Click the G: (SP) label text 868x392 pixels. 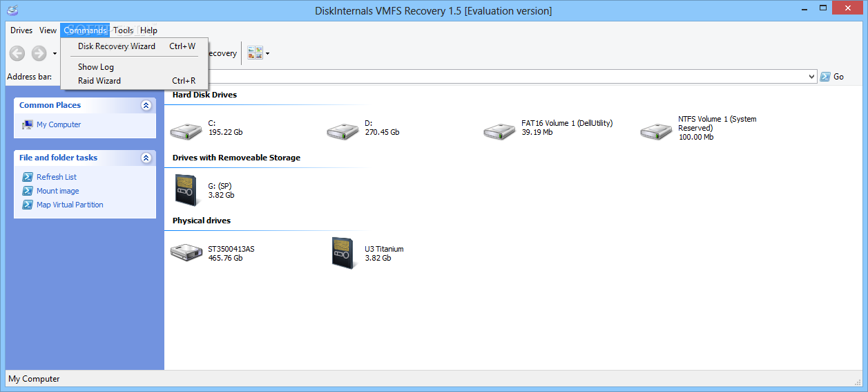pos(220,186)
